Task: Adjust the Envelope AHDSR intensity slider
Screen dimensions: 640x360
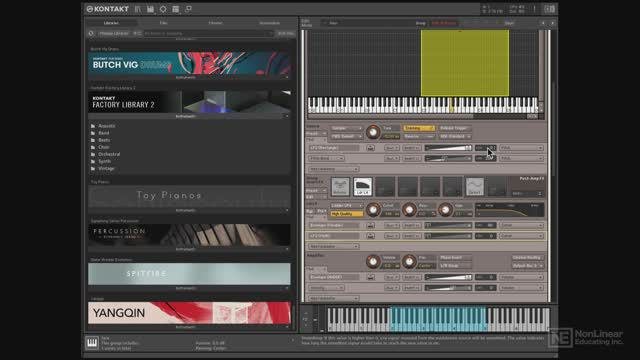Action: (448, 277)
